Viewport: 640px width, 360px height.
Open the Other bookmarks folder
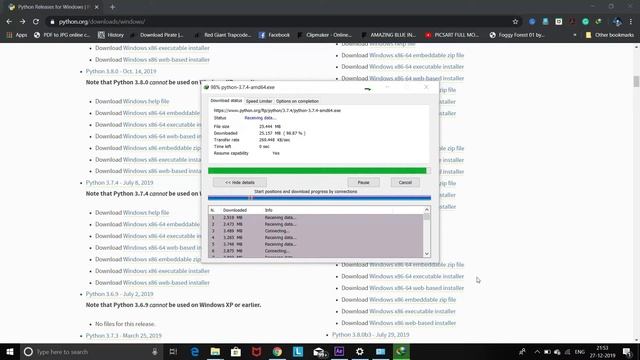pyautogui.click(x=610, y=35)
